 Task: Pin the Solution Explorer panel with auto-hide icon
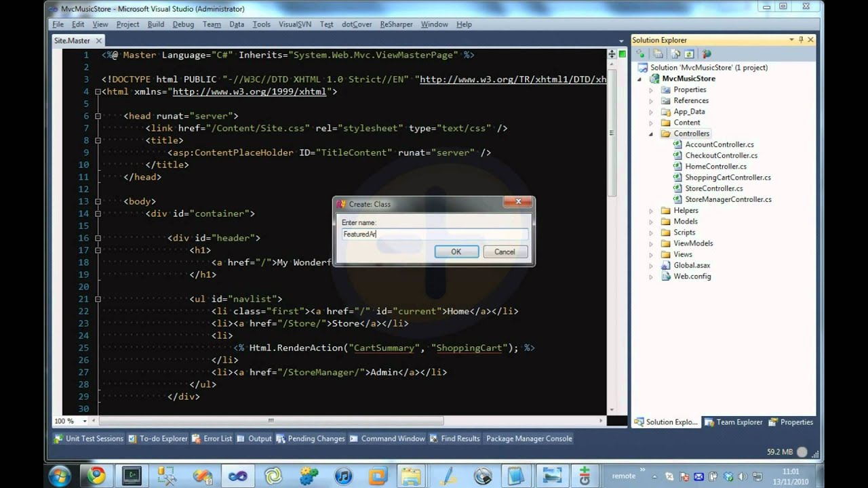click(801, 40)
